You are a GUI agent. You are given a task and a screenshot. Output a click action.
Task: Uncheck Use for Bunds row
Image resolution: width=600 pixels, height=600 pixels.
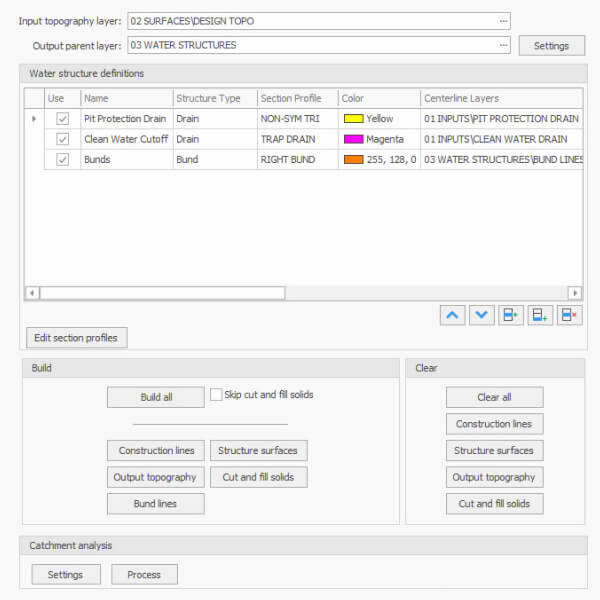coord(62,159)
